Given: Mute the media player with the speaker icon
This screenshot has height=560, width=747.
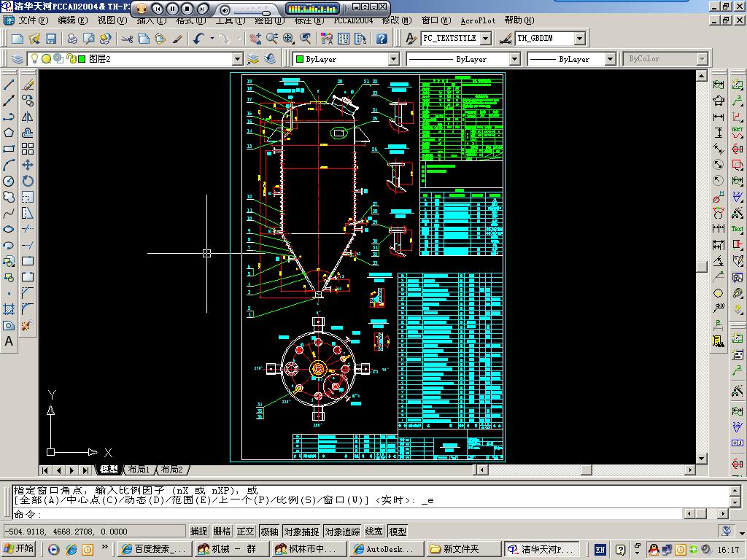Looking at the screenshot, I should [225, 9].
